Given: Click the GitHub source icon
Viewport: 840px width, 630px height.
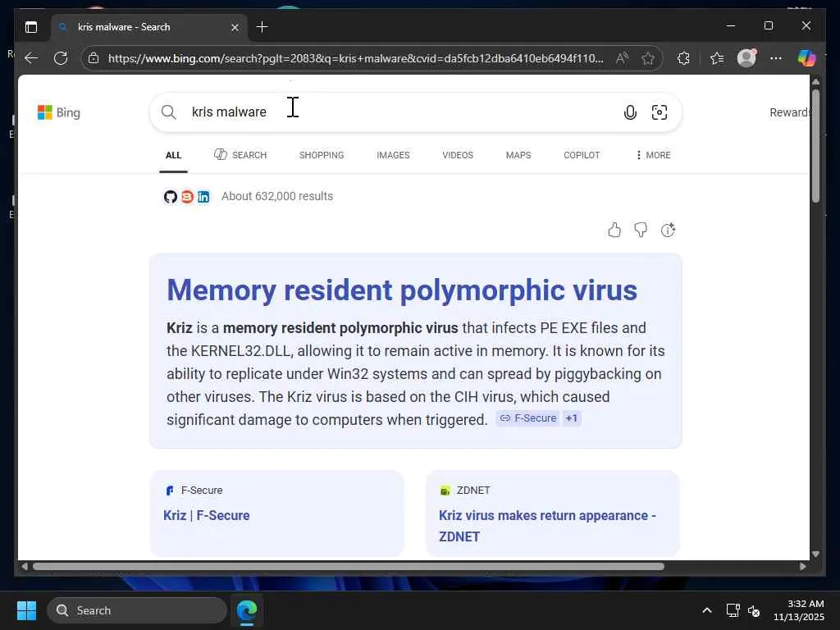Looking at the screenshot, I should [x=171, y=197].
